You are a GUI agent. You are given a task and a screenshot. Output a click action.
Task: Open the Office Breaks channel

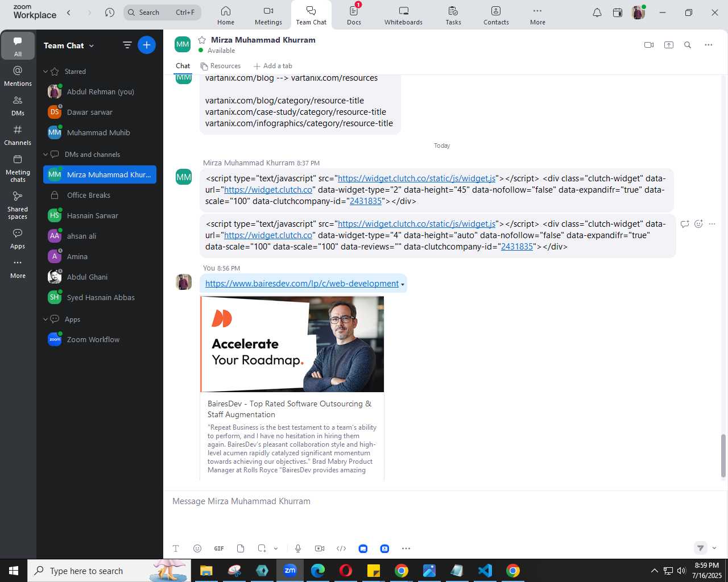coord(100,195)
